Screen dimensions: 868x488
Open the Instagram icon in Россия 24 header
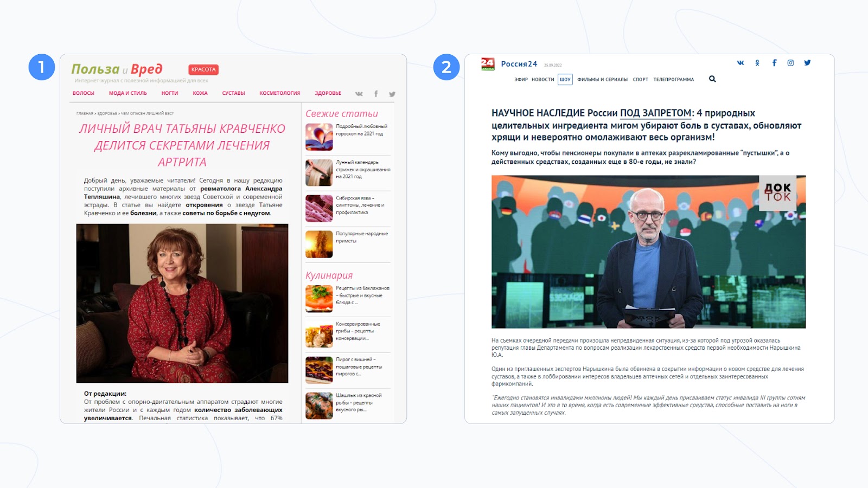coord(790,63)
